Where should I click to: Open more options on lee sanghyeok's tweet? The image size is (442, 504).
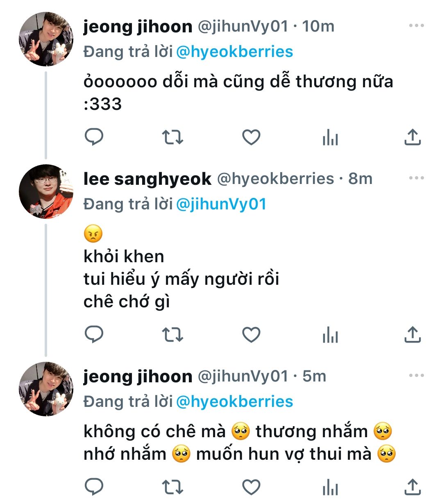tap(417, 178)
